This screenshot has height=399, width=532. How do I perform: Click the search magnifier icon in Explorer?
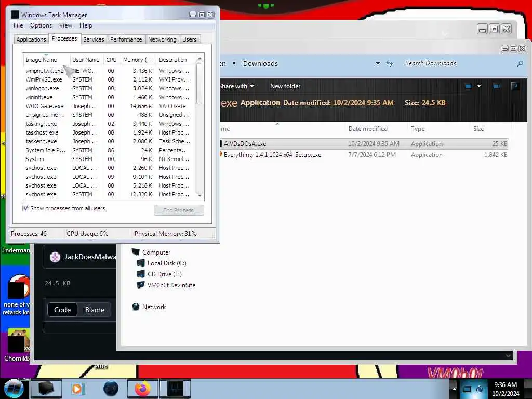click(520, 63)
